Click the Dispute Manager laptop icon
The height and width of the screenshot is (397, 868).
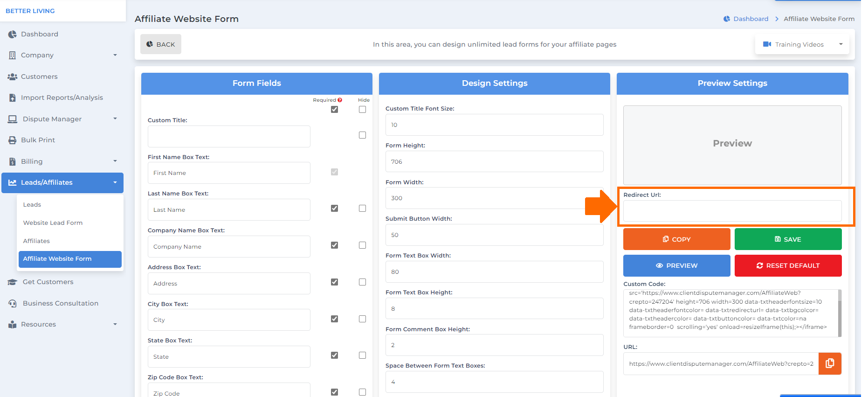13,119
